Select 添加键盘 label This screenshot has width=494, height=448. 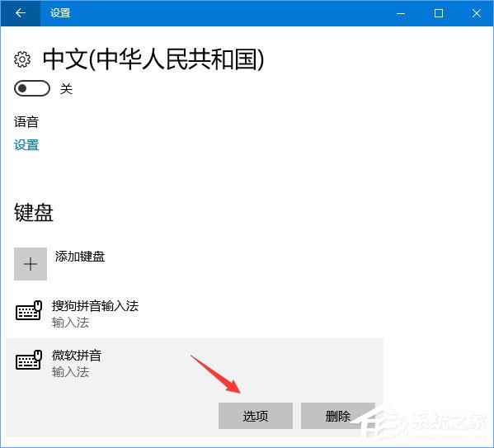(x=80, y=257)
